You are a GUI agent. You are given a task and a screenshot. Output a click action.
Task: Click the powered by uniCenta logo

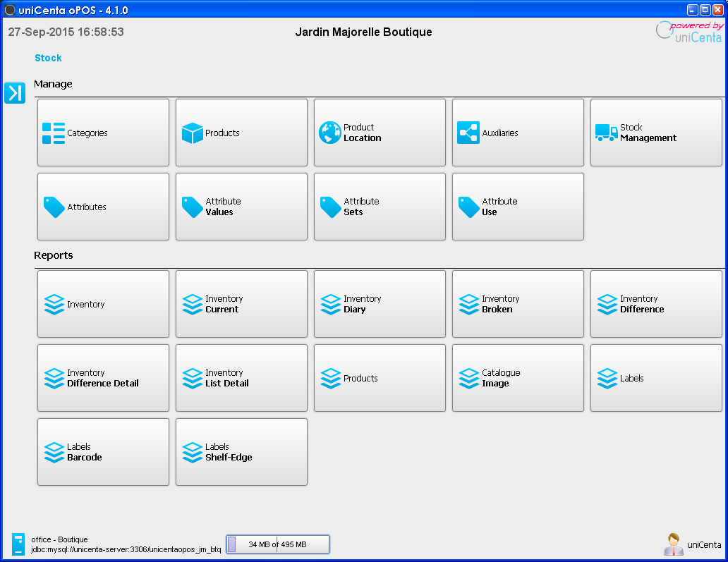tap(689, 32)
